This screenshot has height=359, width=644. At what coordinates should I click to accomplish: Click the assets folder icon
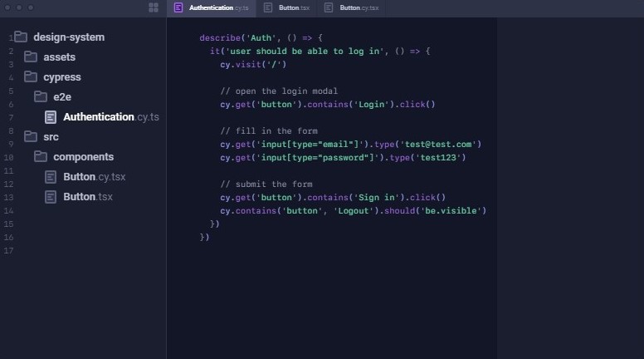pos(31,57)
